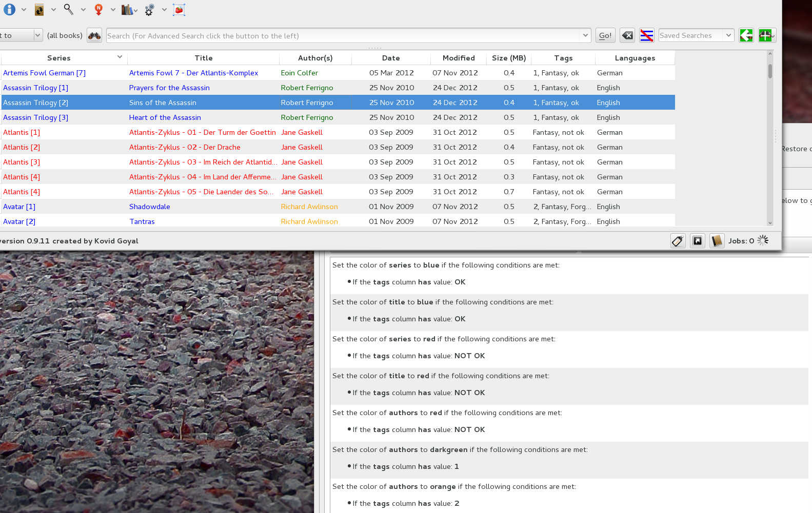Sort by the Modified column header
812x513 pixels.
click(x=459, y=58)
